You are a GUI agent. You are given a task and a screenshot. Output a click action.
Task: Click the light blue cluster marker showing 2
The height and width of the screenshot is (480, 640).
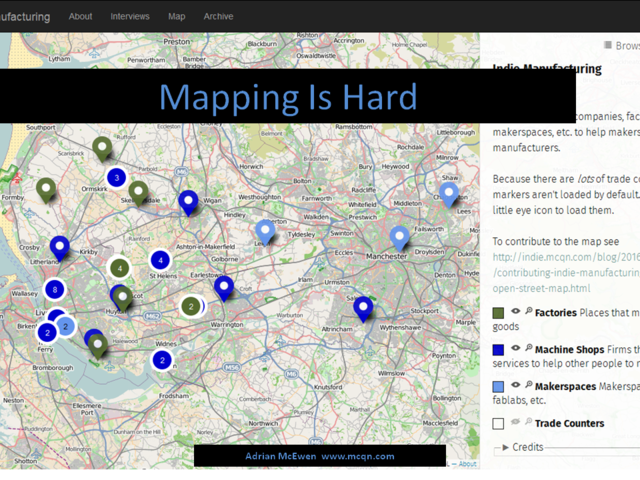coord(66,326)
